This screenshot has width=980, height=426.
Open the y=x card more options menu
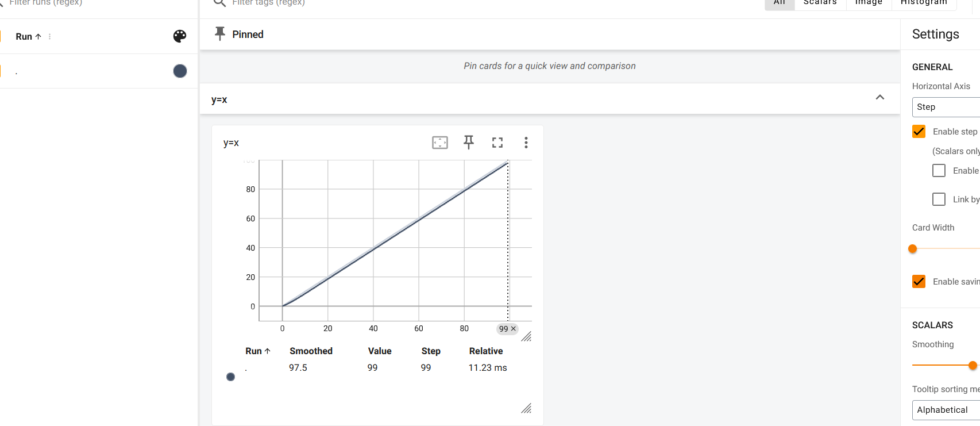tap(526, 143)
